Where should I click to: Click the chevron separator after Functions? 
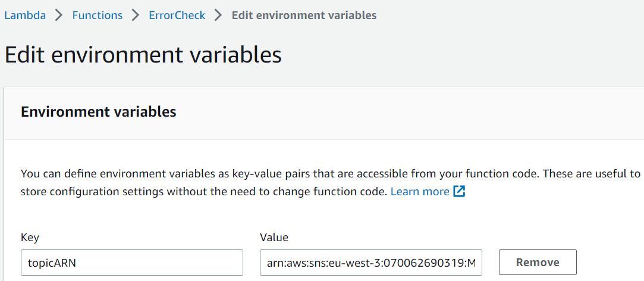[136, 15]
